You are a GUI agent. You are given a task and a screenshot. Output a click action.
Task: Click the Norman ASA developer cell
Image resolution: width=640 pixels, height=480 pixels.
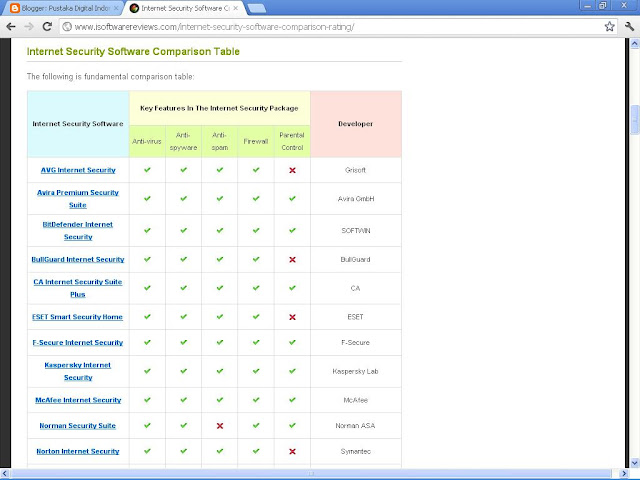point(356,426)
